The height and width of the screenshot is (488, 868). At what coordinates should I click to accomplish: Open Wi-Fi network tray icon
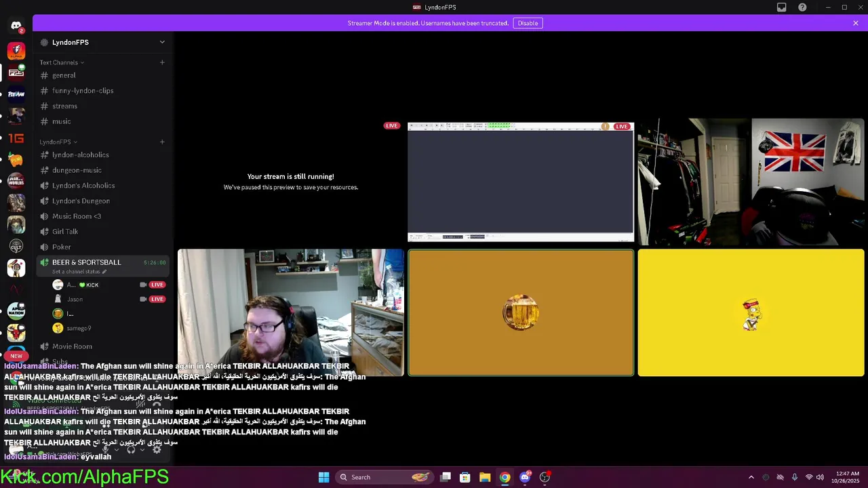809,477
